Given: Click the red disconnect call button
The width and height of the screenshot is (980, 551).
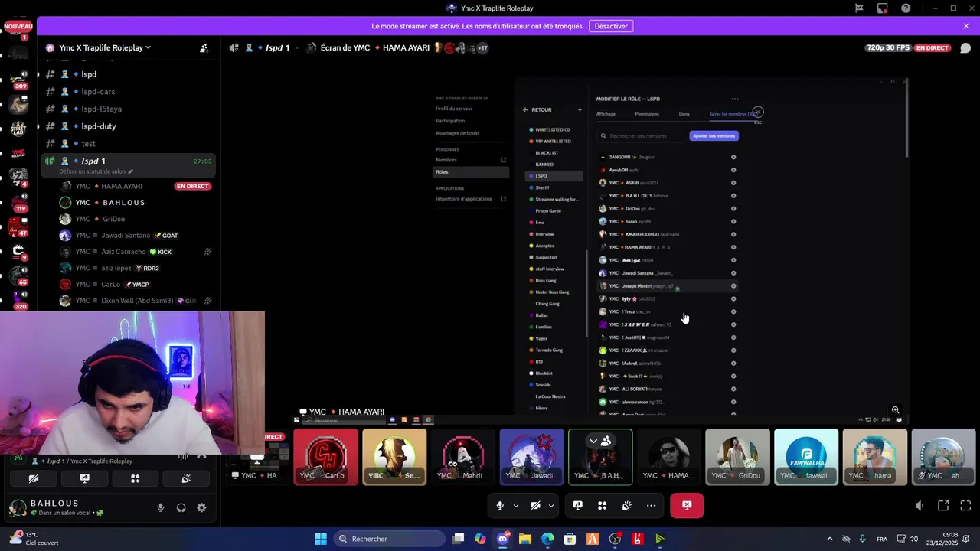Looking at the screenshot, I should [687, 505].
